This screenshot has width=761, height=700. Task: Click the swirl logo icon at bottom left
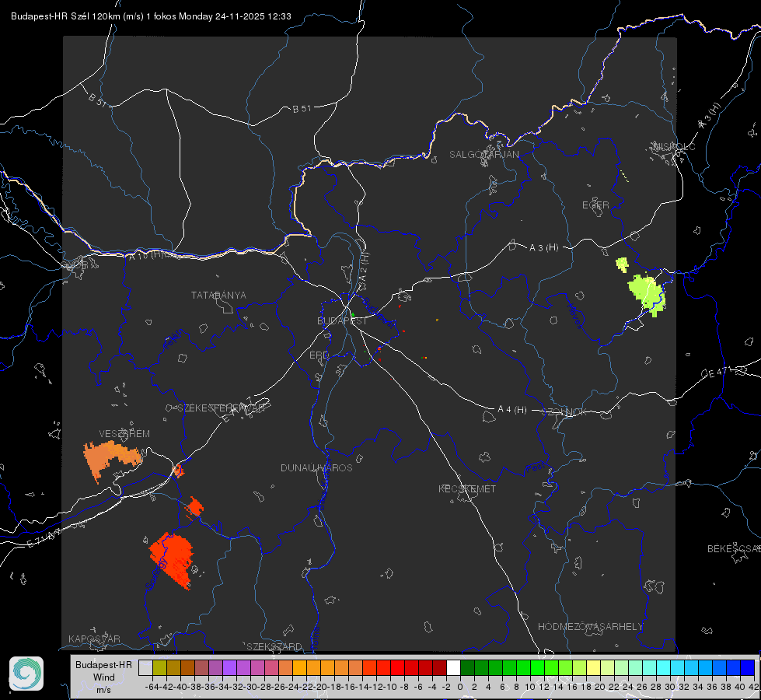(x=26, y=674)
